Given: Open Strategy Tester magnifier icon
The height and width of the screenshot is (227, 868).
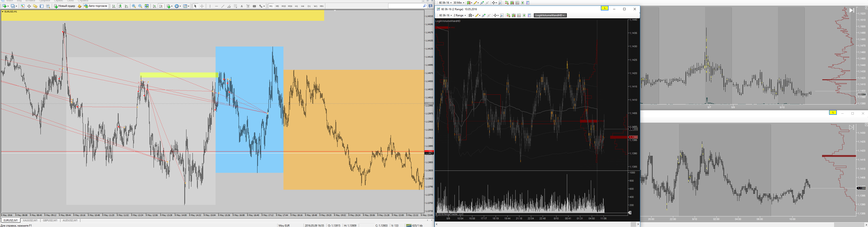Looking at the screenshot, I should (48, 6).
